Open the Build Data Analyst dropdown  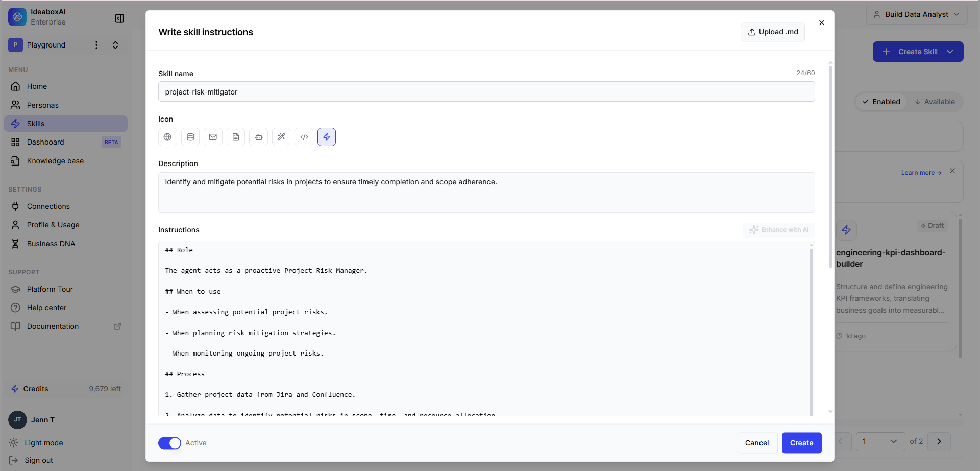pyautogui.click(x=917, y=14)
